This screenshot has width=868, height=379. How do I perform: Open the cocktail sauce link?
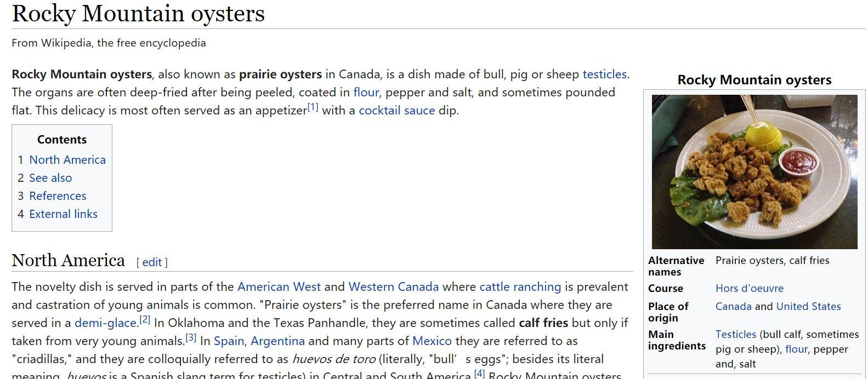pos(396,110)
